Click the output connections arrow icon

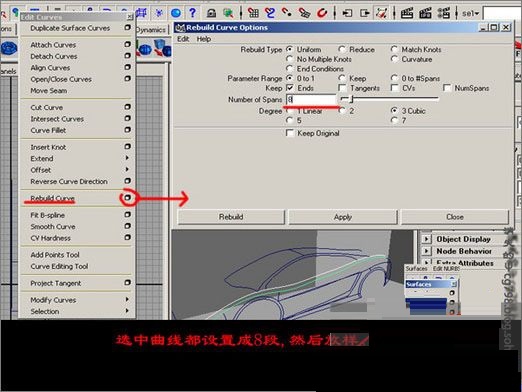365,13
